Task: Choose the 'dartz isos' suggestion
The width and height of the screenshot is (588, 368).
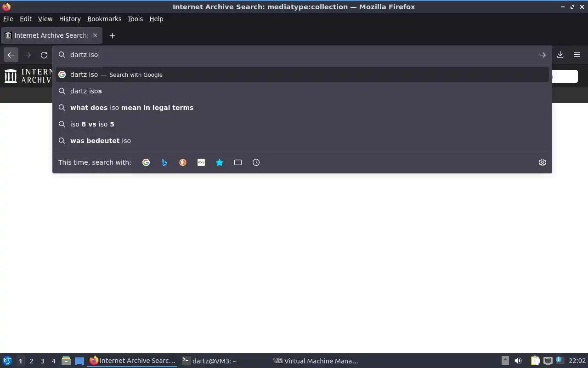Action: tap(302, 91)
